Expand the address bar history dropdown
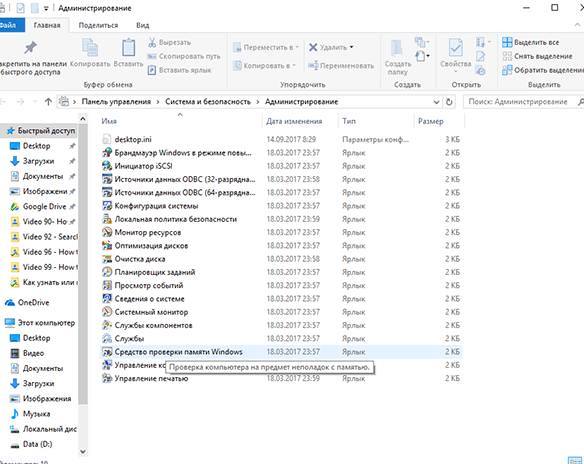584x464 pixels. [x=437, y=102]
